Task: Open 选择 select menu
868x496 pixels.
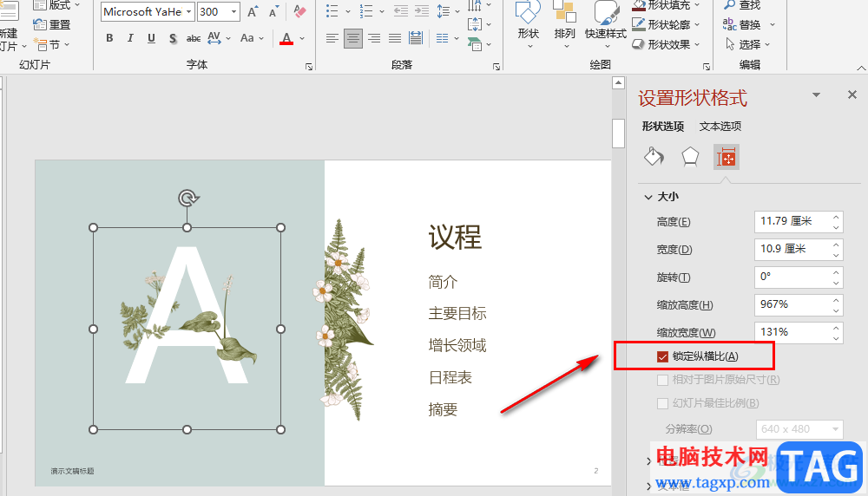Action: click(748, 44)
